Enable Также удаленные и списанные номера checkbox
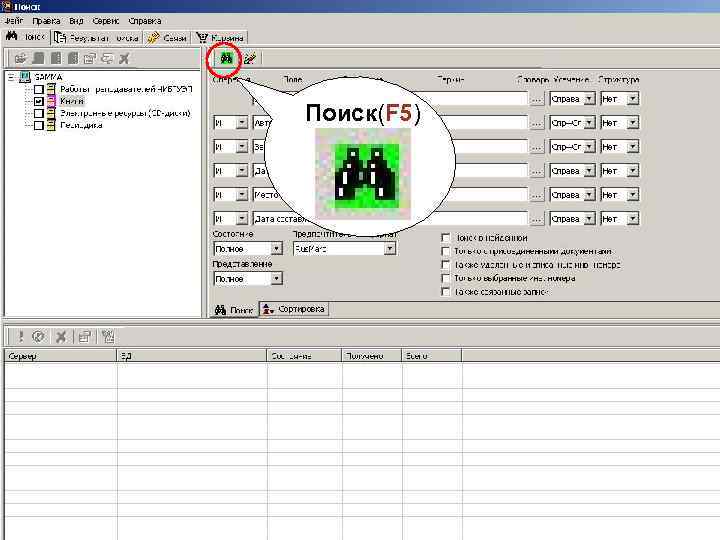The height and width of the screenshot is (540, 720). 445,265
